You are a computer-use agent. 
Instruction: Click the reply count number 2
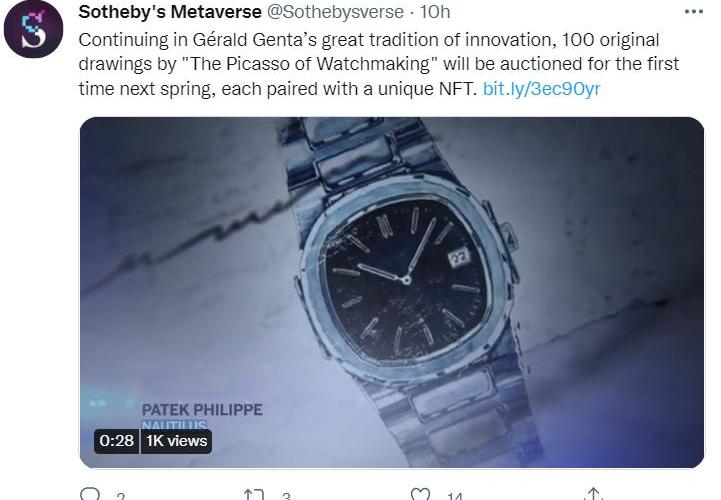tap(120, 496)
